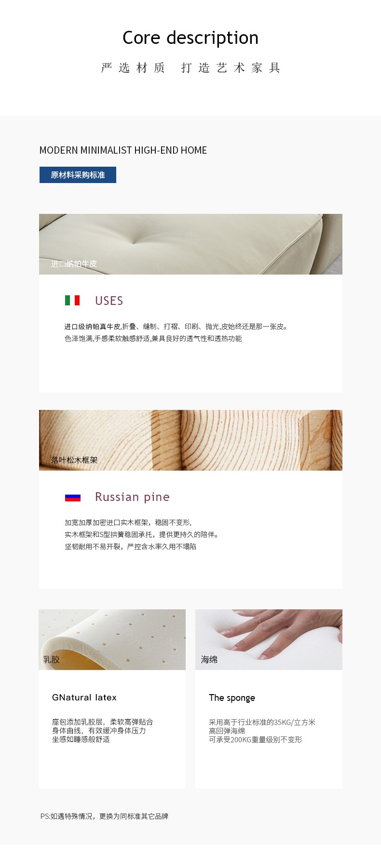Click the USES title text

109,301
